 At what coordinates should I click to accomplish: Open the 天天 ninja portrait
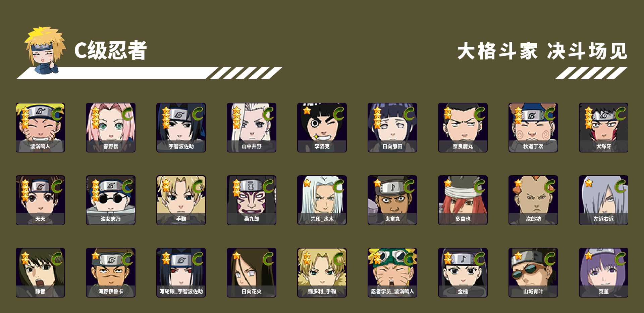pyautogui.click(x=40, y=200)
